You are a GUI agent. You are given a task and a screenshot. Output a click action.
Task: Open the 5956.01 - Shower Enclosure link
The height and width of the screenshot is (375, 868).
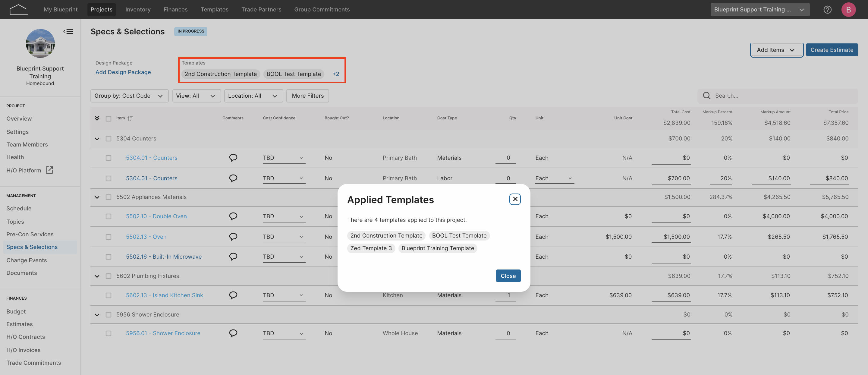[163, 333]
